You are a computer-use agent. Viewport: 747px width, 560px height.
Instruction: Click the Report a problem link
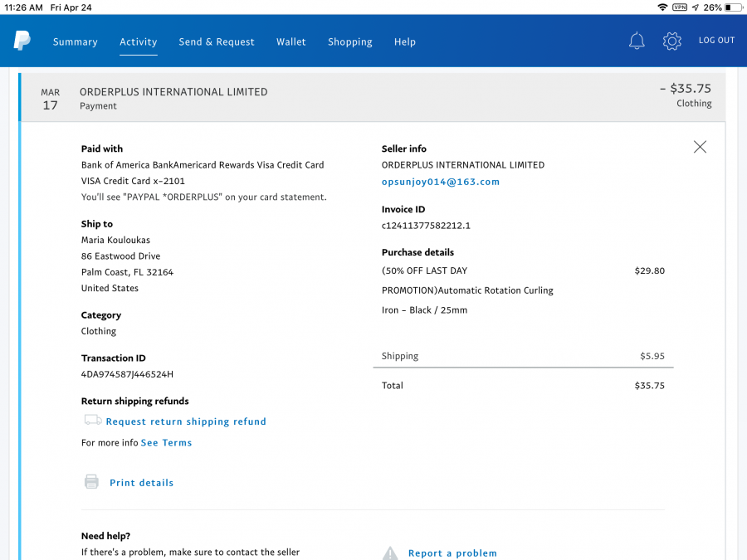[452, 553]
